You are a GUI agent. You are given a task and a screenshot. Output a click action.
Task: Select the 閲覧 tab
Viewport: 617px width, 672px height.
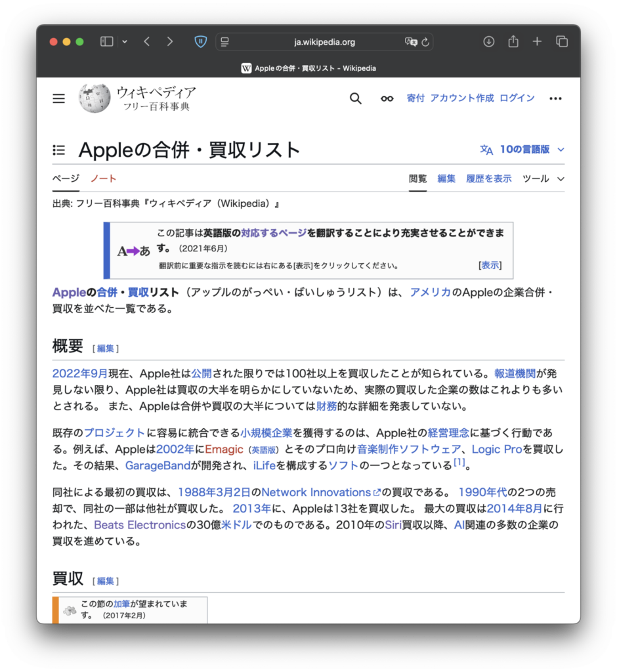click(417, 178)
